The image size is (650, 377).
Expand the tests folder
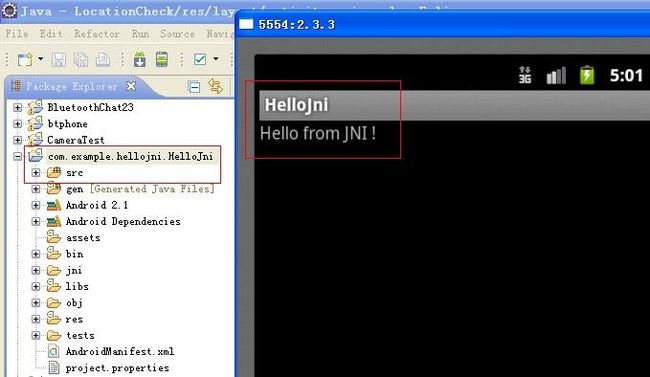(36, 336)
